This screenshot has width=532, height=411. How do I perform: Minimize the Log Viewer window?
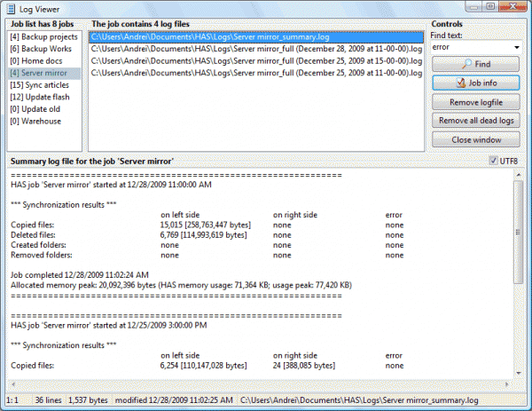474,6
